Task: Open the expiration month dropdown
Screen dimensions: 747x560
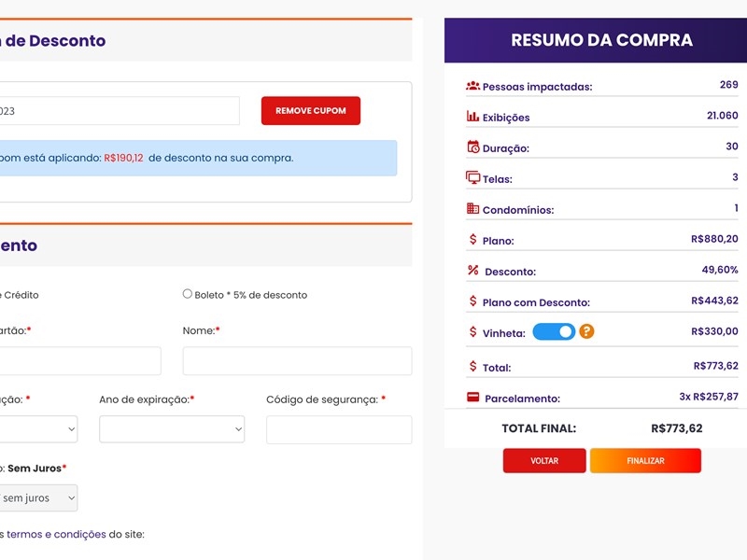Action: pos(38,429)
